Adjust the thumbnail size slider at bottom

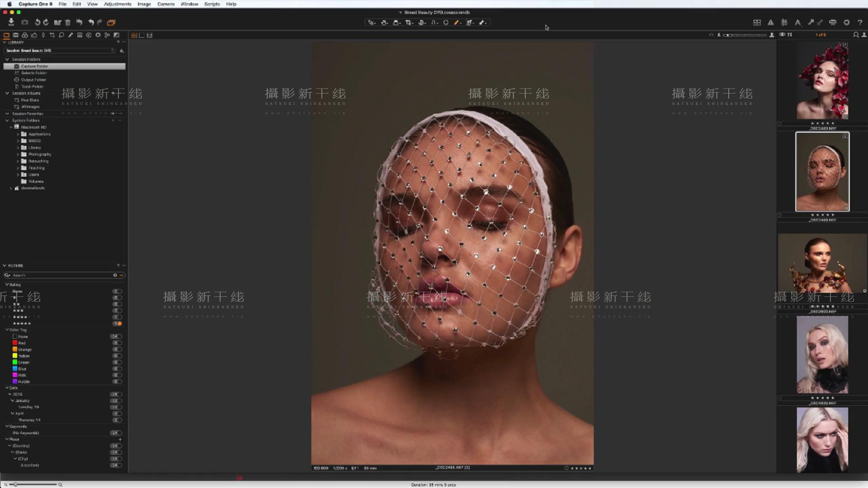[x=35, y=484]
